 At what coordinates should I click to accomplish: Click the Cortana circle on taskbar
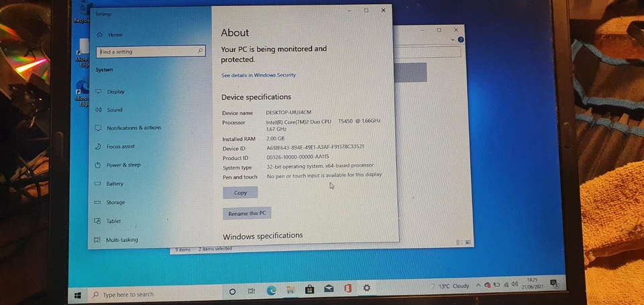[x=232, y=292]
